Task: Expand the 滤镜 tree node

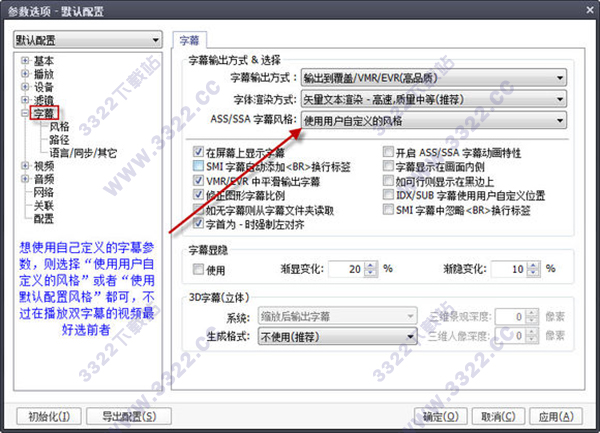Action: pyautogui.click(x=25, y=100)
